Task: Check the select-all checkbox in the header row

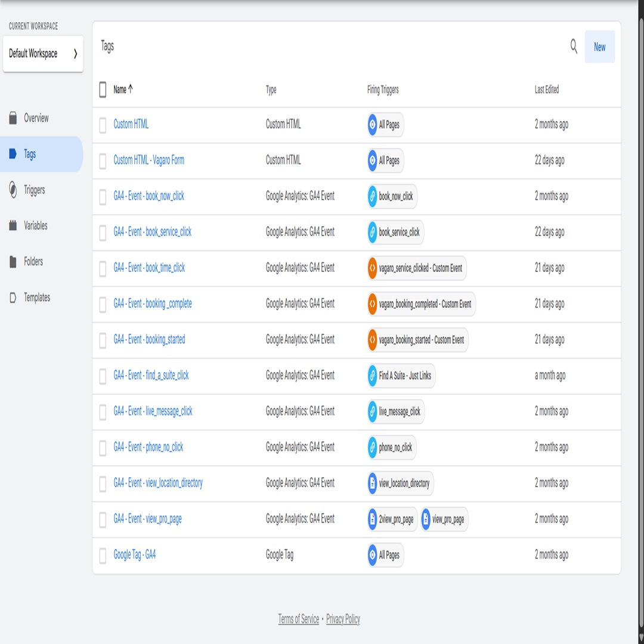Action: click(x=102, y=89)
